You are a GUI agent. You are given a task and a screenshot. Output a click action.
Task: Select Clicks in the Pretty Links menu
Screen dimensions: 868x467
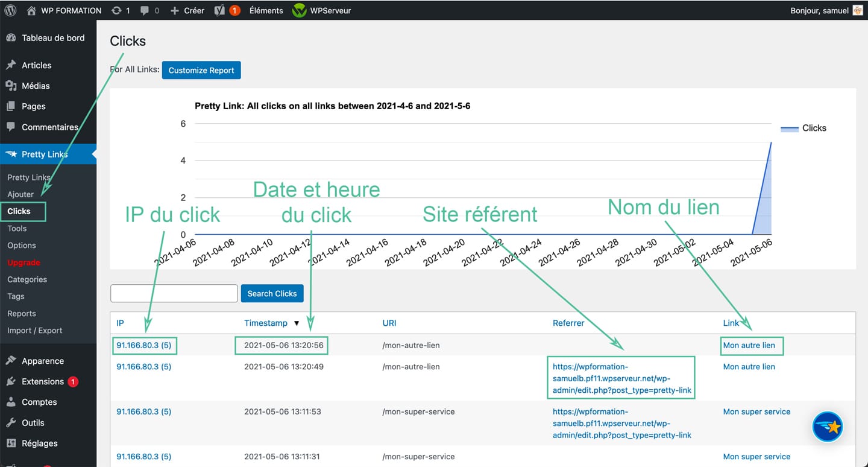coord(19,211)
